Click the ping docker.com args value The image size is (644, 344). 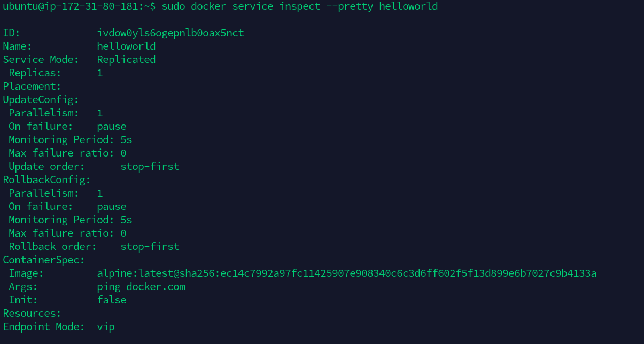tap(141, 287)
